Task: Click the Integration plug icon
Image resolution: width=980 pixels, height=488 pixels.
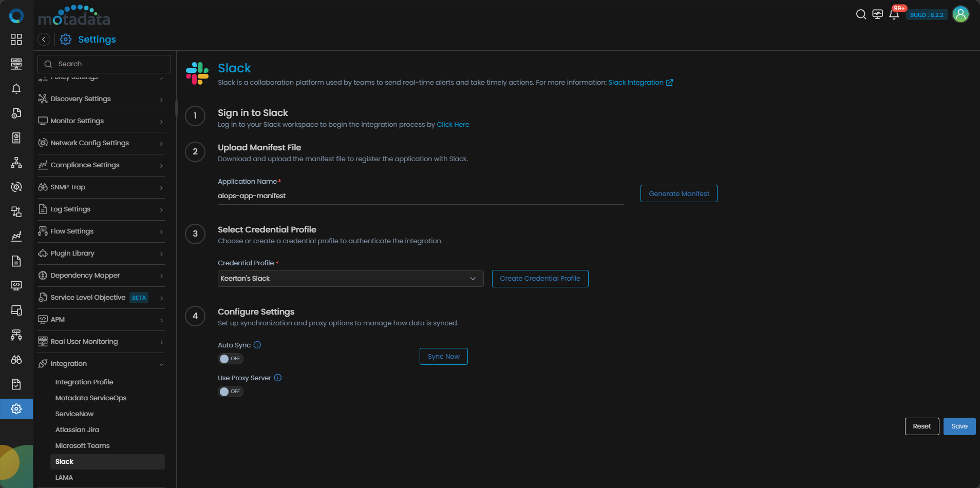Action: (x=43, y=364)
